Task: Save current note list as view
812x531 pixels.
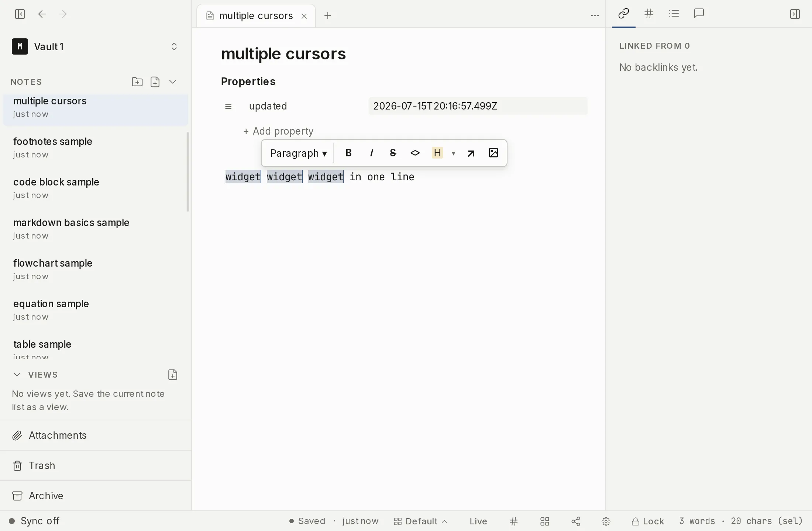Action: click(173, 375)
